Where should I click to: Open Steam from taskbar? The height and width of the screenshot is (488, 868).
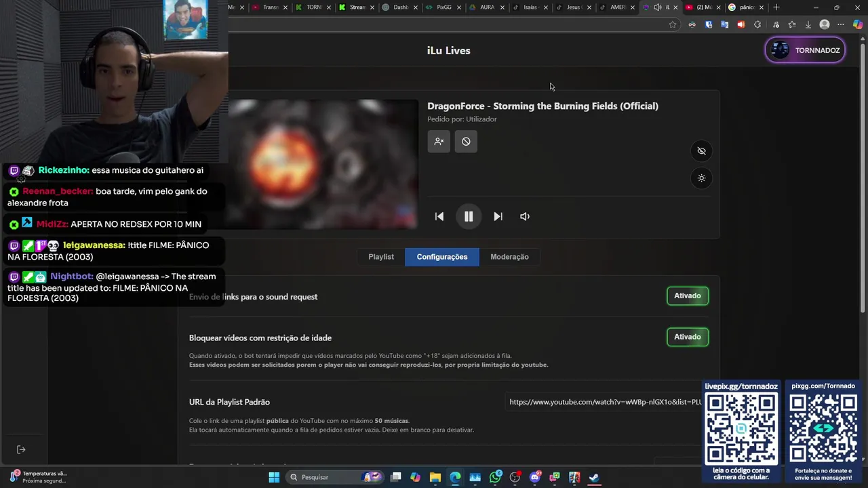pyautogui.click(x=594, y=477)
